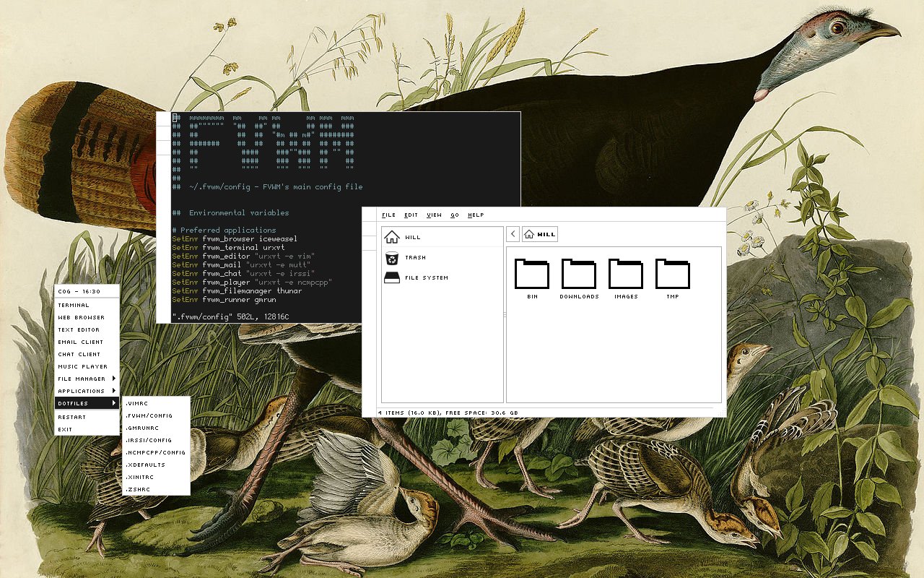Expand the File Manager submenu
The height and width of the screenshot is (578, 924).
tap(87, 379)
